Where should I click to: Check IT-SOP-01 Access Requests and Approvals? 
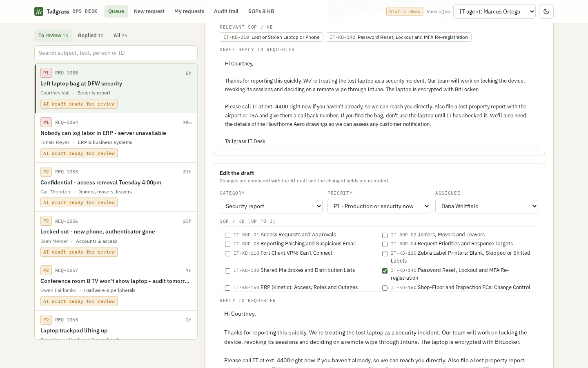[227, 235]
